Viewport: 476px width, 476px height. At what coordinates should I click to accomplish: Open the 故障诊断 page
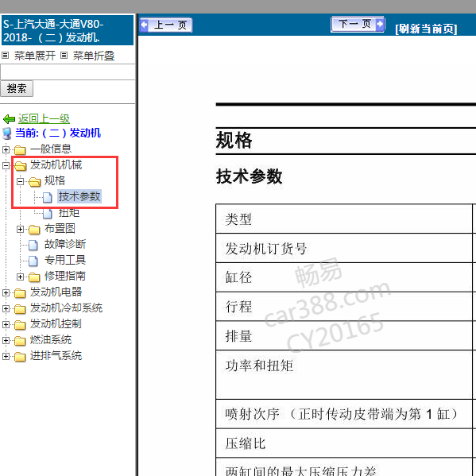[65, 244]
